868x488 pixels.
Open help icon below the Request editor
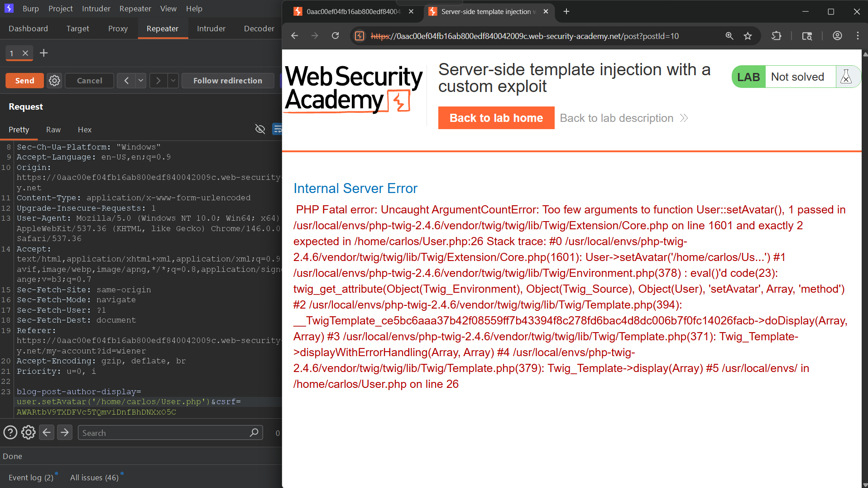coord(10,433)
